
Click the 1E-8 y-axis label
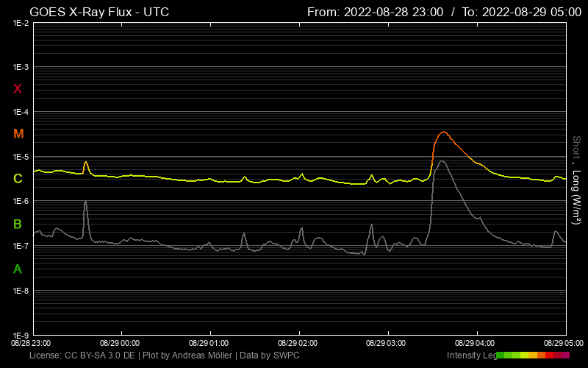tap(21, 291)
